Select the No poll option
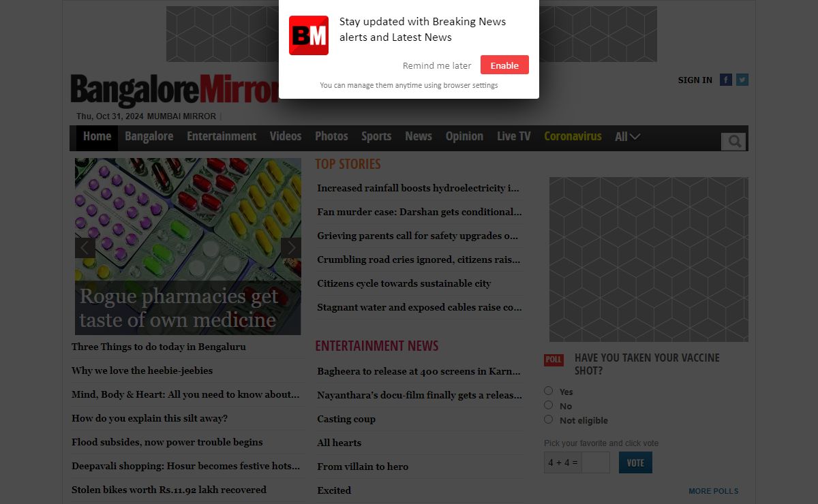The height and width of the screenshot is (504, 818). coord(548,405)
